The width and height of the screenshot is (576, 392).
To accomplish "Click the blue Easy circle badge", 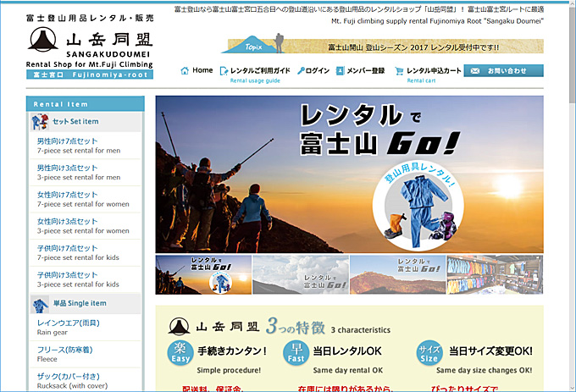I will tap(180, 353).
